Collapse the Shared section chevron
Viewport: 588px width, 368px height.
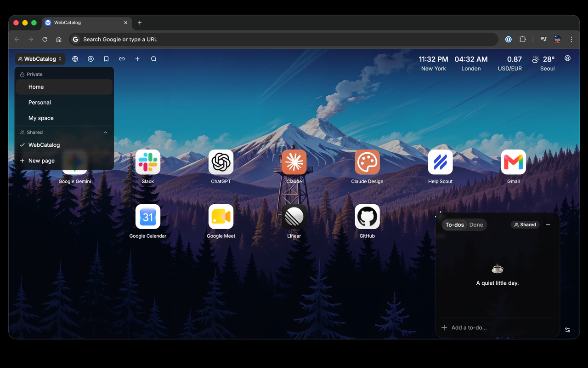(106, 132)
